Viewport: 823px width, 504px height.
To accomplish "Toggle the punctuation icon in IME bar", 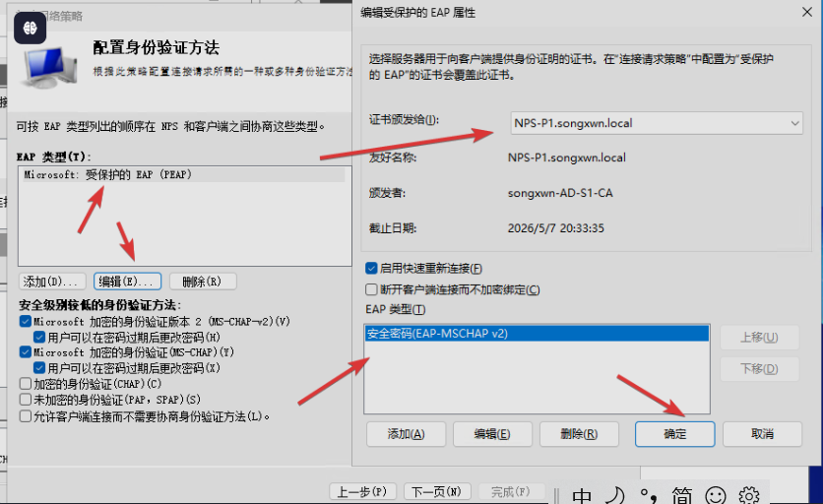I will (x=648, y=495).
